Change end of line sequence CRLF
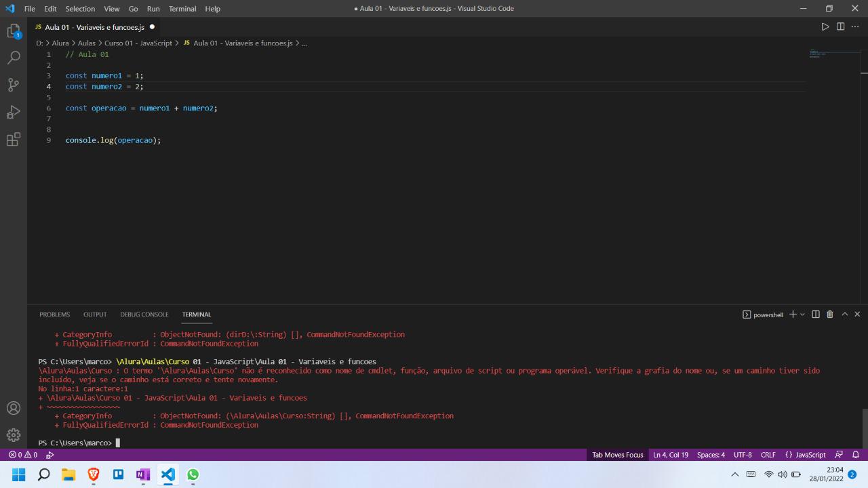Image resolution: width=868 pixels, height=488 pixels. (768, 455)
